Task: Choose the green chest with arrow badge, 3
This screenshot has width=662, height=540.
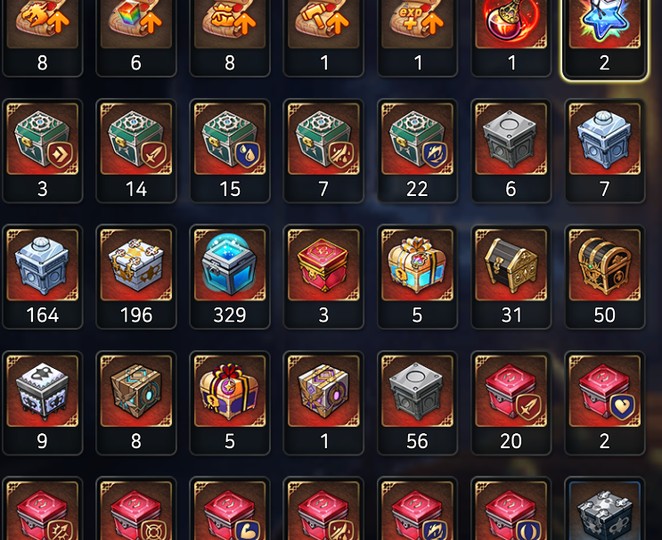Action: (42, 151)
